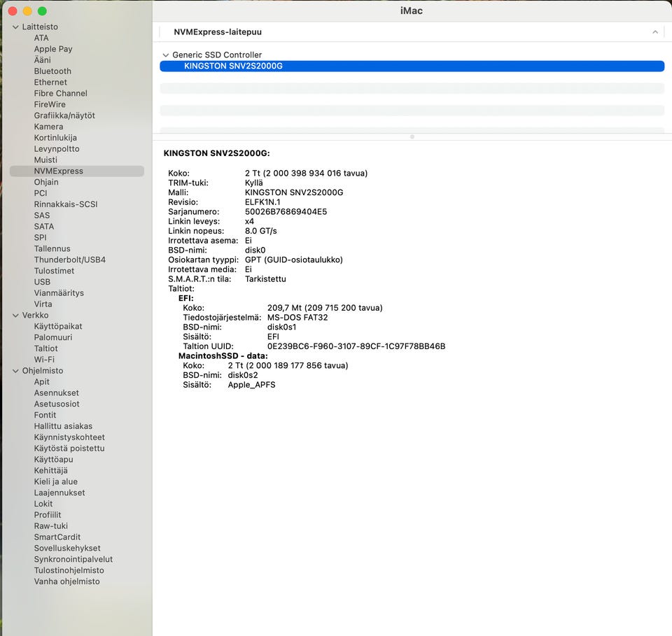Select SmartCardit in the sidebar
This screenshot has width=672, height=636.
click(x=57, y=537)
